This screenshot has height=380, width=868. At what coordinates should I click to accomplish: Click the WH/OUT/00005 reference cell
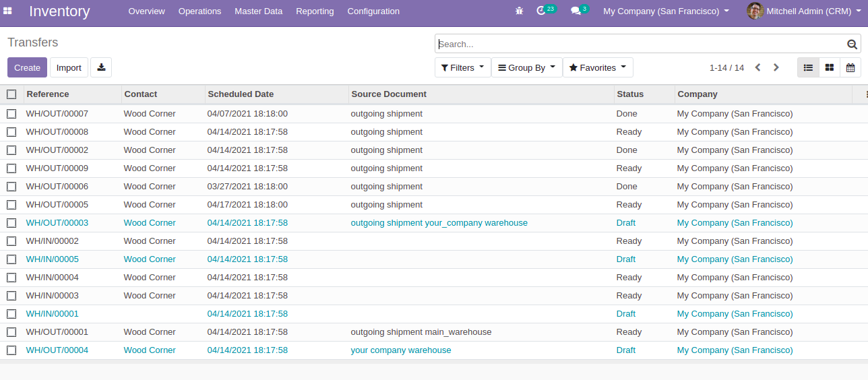(x=57, y=205)
